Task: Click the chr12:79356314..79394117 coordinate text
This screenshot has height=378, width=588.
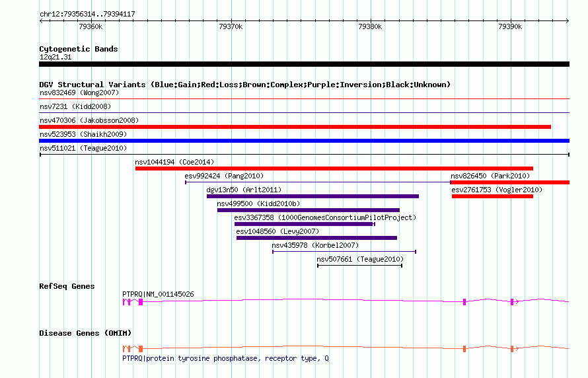Action: click(x=87, y=15)
